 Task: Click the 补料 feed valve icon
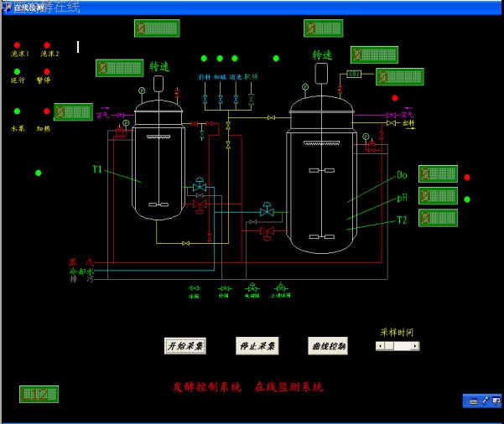[205, 100]
